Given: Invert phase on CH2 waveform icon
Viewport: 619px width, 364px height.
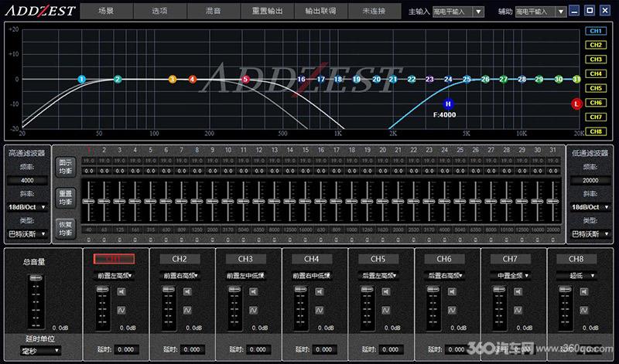Looking at the screenshot, I should [x=187, y=311].
